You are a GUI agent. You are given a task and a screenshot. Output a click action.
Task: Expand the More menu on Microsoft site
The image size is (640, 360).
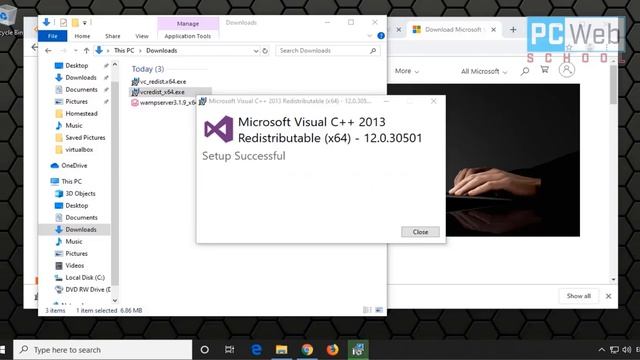pyautogui.click(x=407, y=71)
